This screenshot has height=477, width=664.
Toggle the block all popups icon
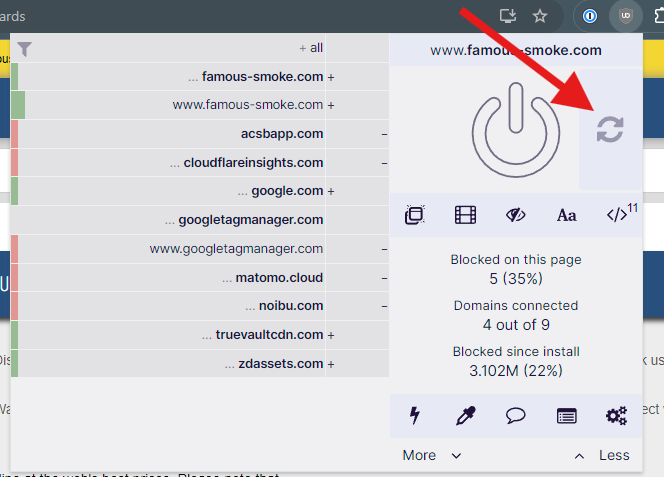(x=415, y=215)
